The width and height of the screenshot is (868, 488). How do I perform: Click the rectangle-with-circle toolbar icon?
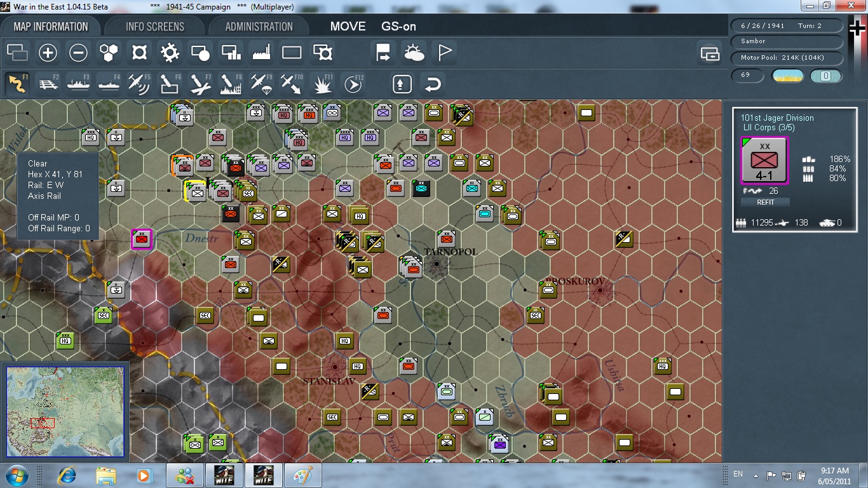(200, 53)
